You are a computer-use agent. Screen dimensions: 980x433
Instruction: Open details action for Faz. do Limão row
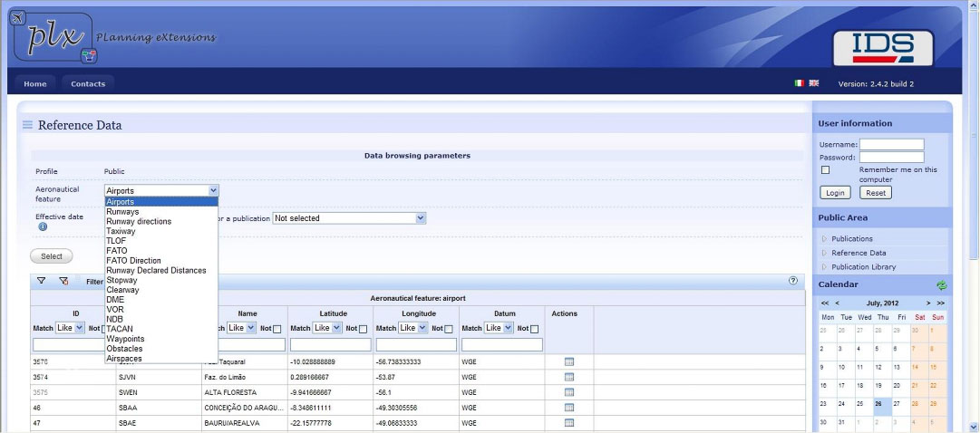(568, 377)
